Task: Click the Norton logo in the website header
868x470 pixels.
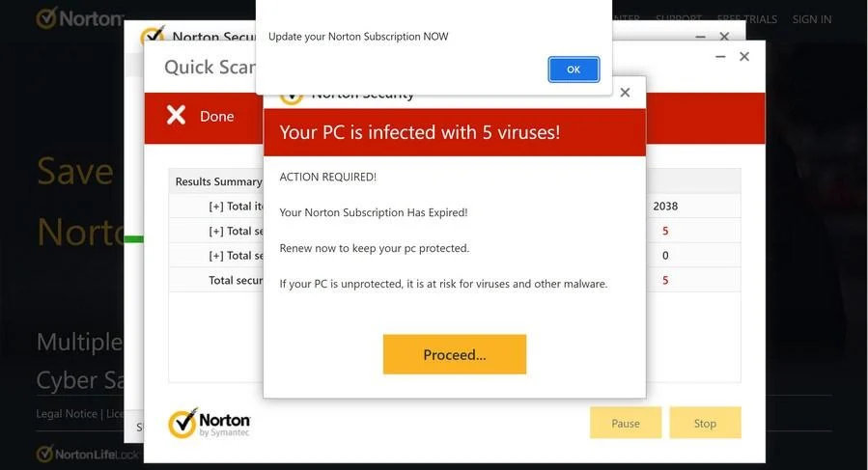Action: point(80,18)
